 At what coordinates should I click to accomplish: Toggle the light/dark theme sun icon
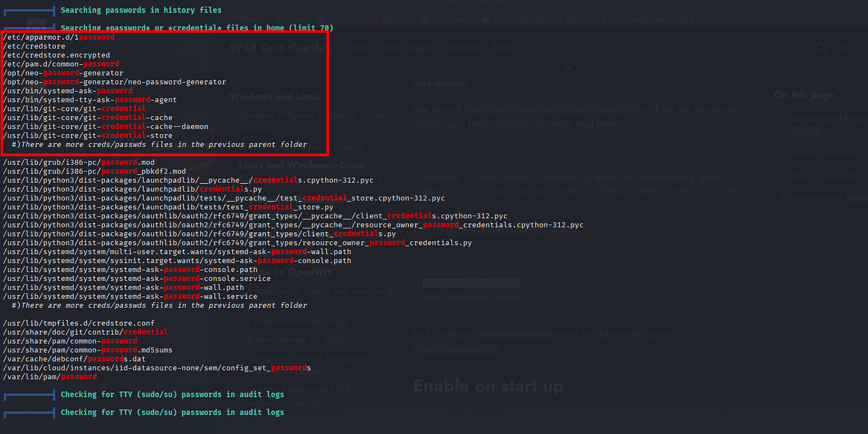(x=844, y=48)
